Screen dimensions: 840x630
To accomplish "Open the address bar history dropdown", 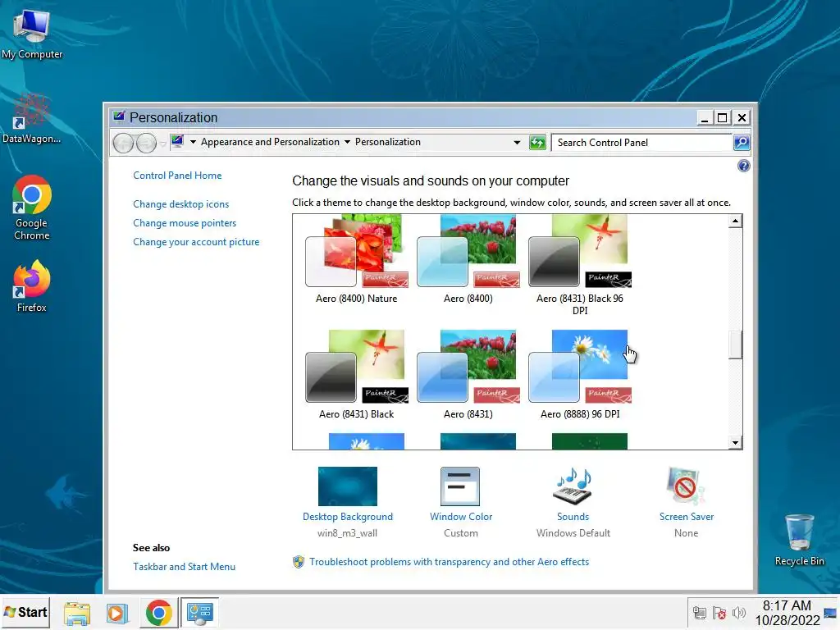I will (517, 143).
